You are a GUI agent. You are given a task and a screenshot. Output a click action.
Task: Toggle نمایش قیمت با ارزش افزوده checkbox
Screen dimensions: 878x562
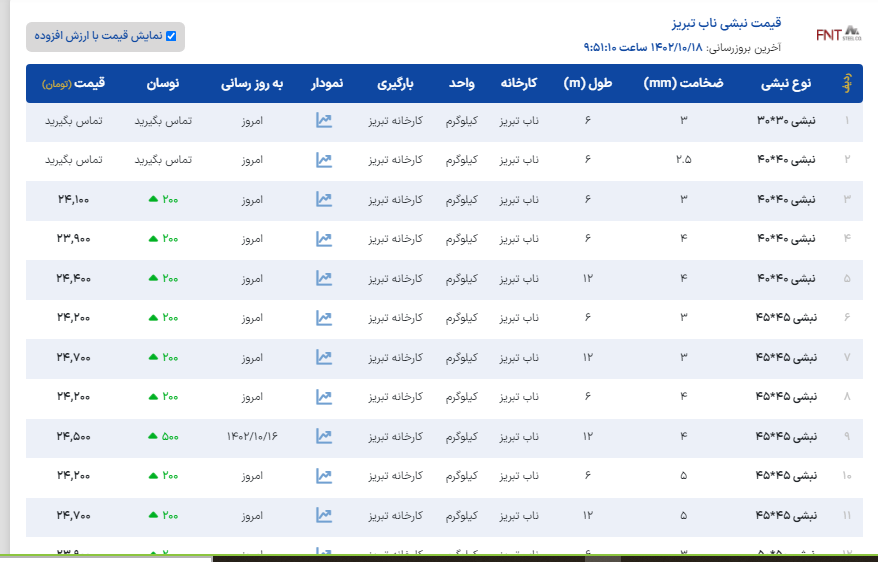pyautogui.click(x=171, y=36)
